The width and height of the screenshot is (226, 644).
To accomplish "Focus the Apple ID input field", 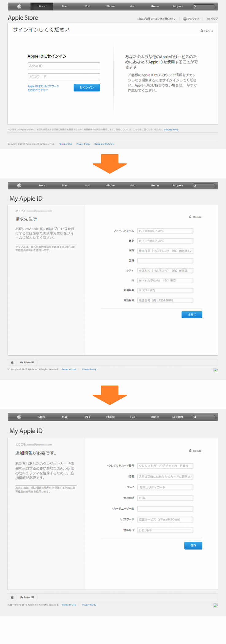I will [x=64, y=66].
